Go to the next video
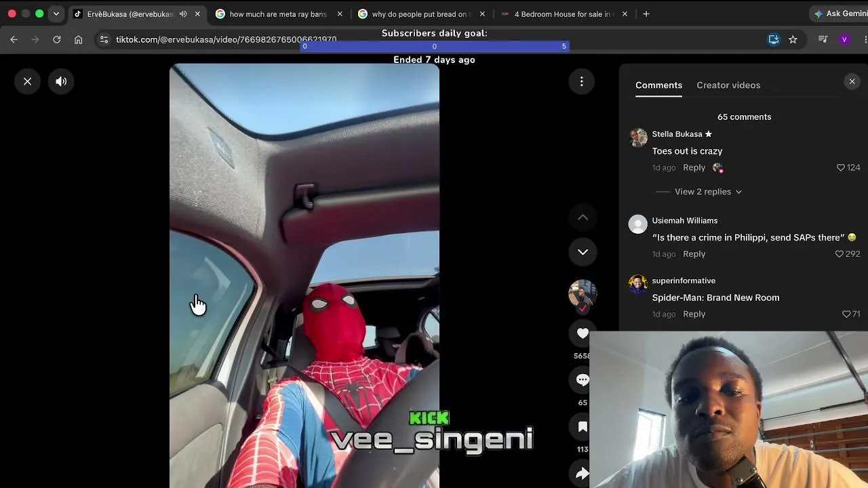This screenshot has width=868, height=488. click(583, 252)
